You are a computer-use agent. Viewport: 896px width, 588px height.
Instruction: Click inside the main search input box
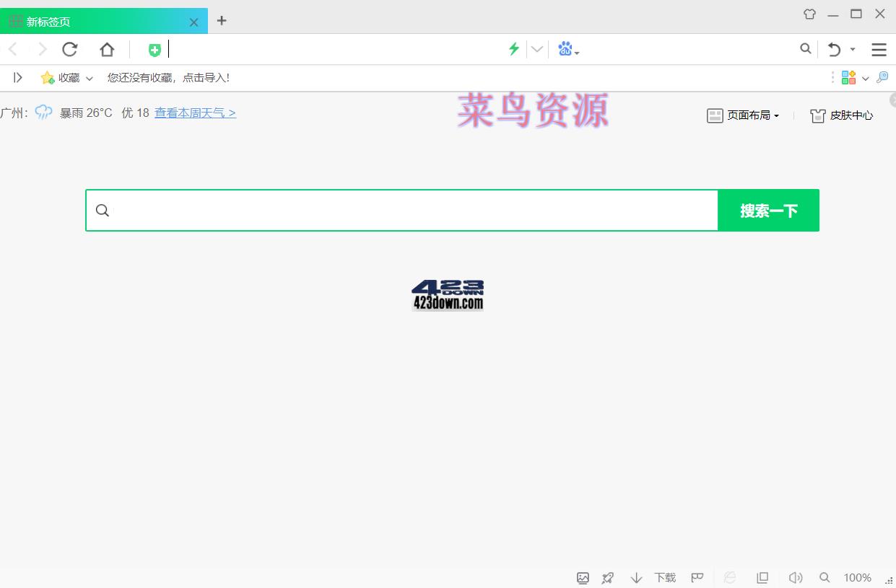pos(397,210)
